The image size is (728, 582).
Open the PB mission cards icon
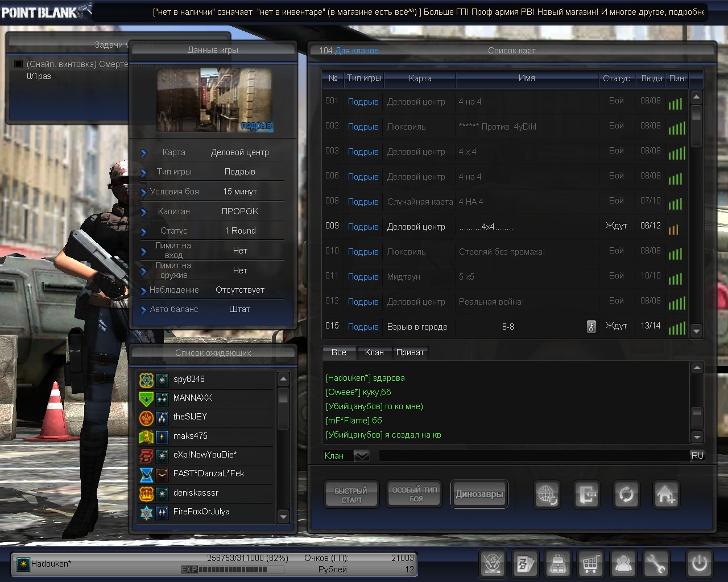click(x=525, y=564)
